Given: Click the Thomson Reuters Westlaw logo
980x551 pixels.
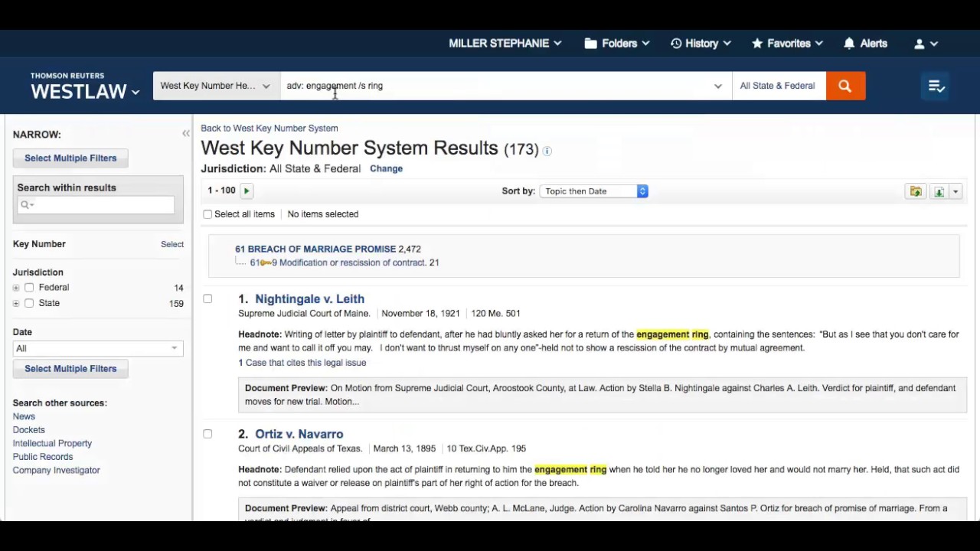Looking at the screenshot, I should 78,87.
